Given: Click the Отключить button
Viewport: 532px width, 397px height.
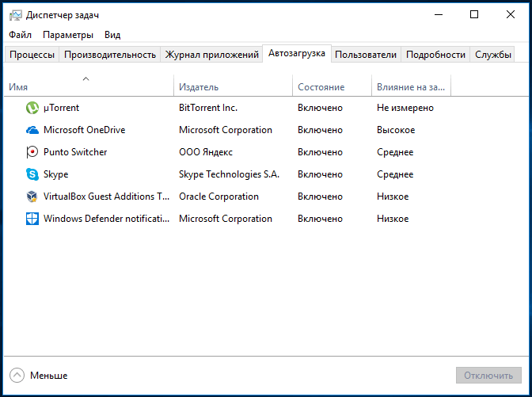Looking at the screenshot, I should point(488,376).
